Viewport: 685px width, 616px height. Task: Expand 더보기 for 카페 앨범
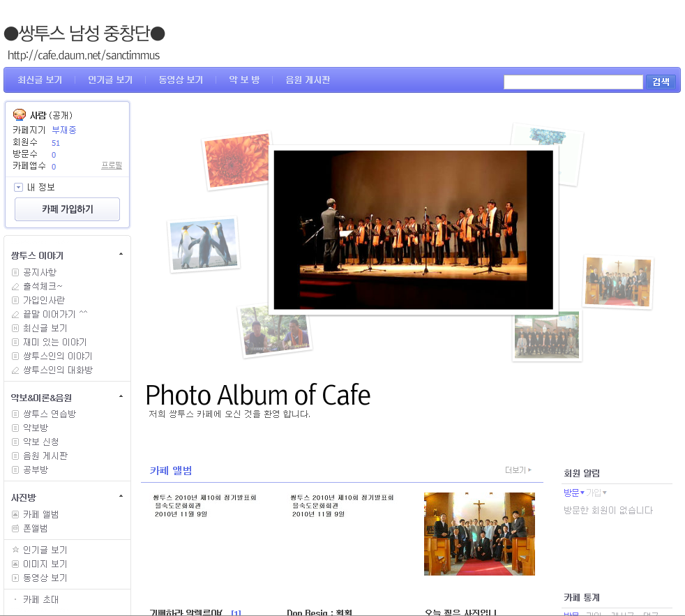coord(518,470)
